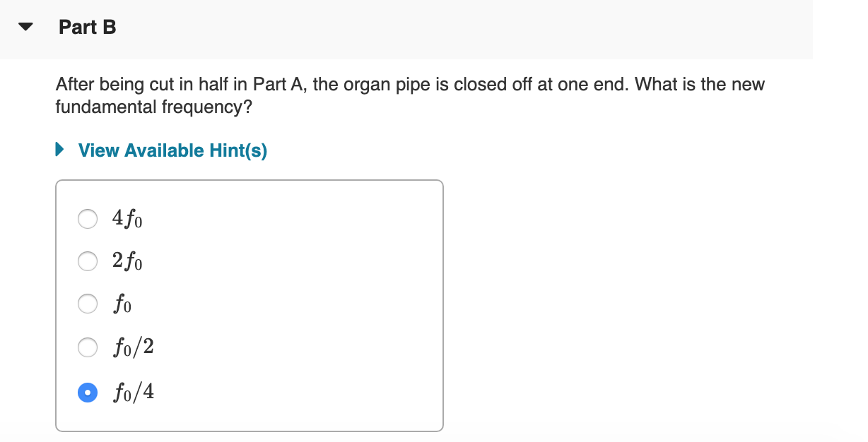Click inside the answer options box
This screenshot has width=868, height=442.
[283, 304]
